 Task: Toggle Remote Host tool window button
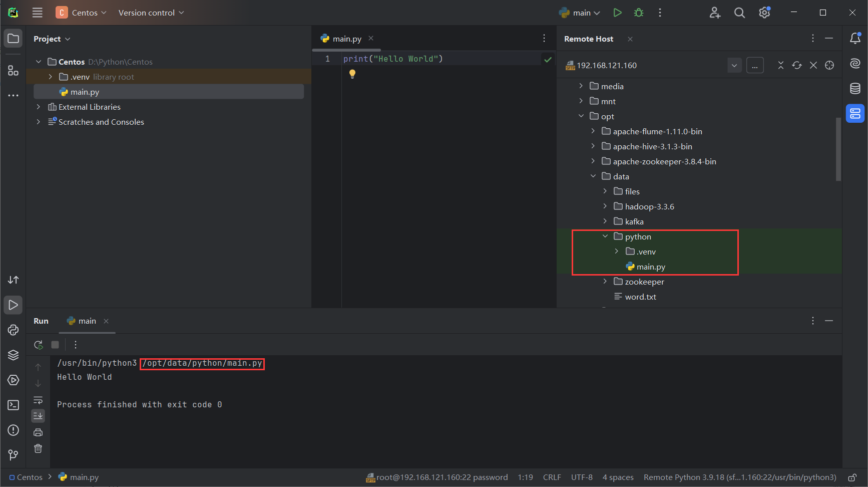855,113
